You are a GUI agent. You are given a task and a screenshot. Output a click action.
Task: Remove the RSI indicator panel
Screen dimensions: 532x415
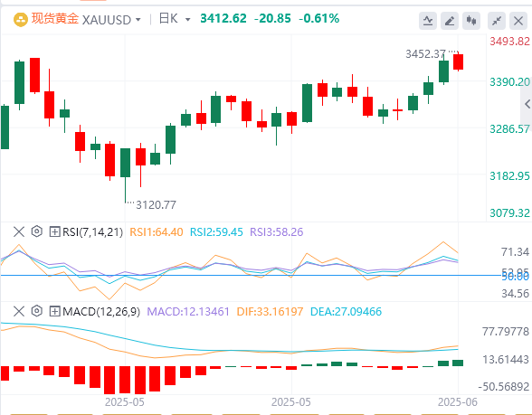tap(19, 231)
